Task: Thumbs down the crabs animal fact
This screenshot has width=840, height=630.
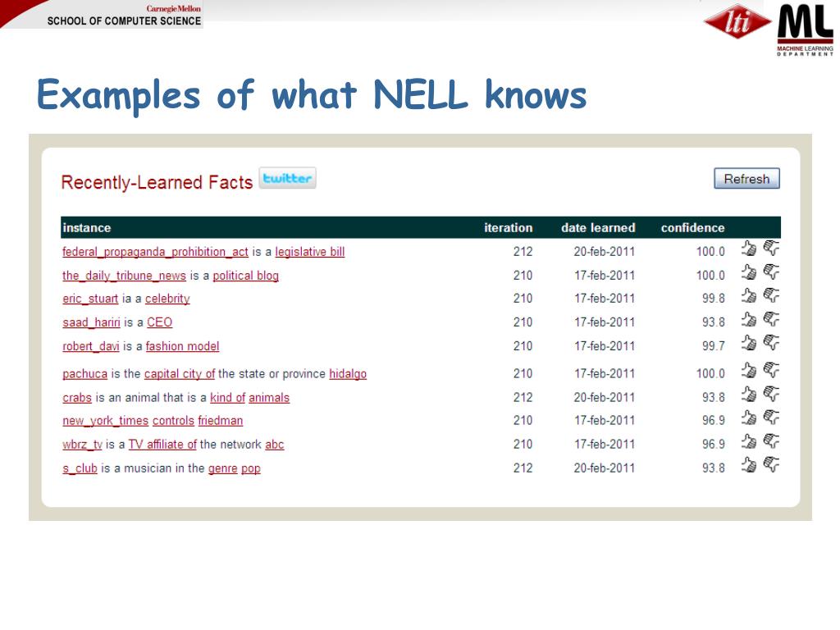Action: [771, 395]
